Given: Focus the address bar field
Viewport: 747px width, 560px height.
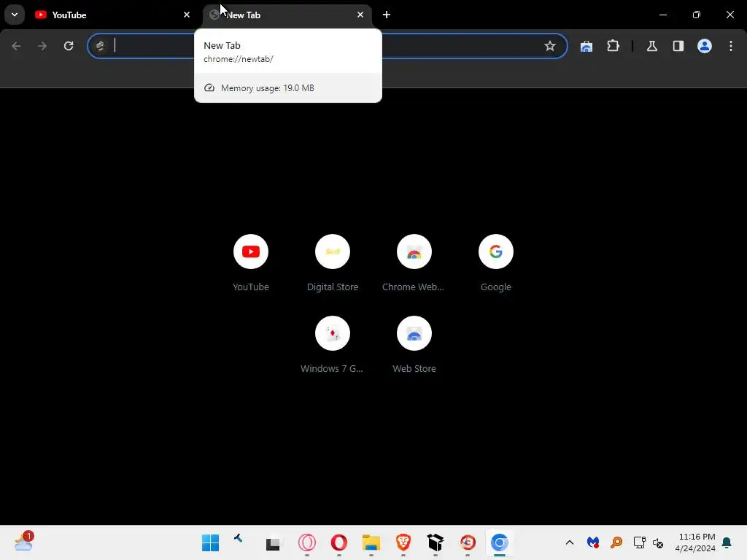Looking at the screenshot, I should [328, 46].
